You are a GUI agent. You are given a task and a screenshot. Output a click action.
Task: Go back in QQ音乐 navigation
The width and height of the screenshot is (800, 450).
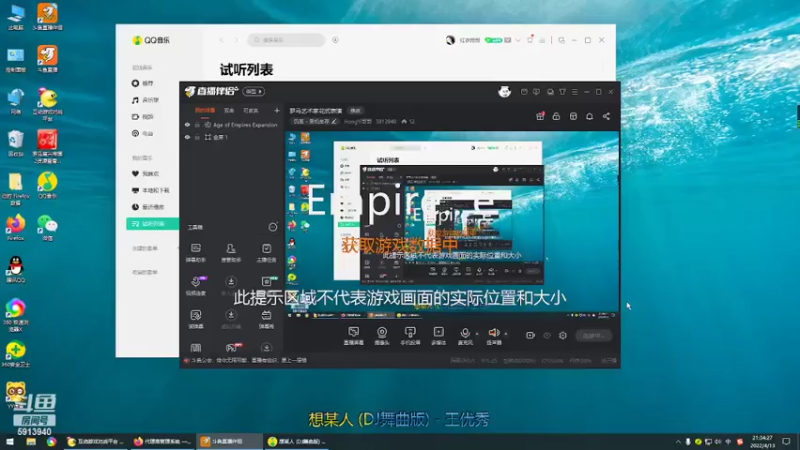pos(221,40)
